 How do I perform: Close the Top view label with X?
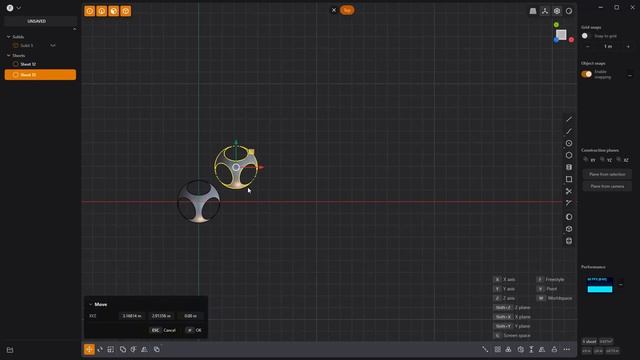point(334,10)
